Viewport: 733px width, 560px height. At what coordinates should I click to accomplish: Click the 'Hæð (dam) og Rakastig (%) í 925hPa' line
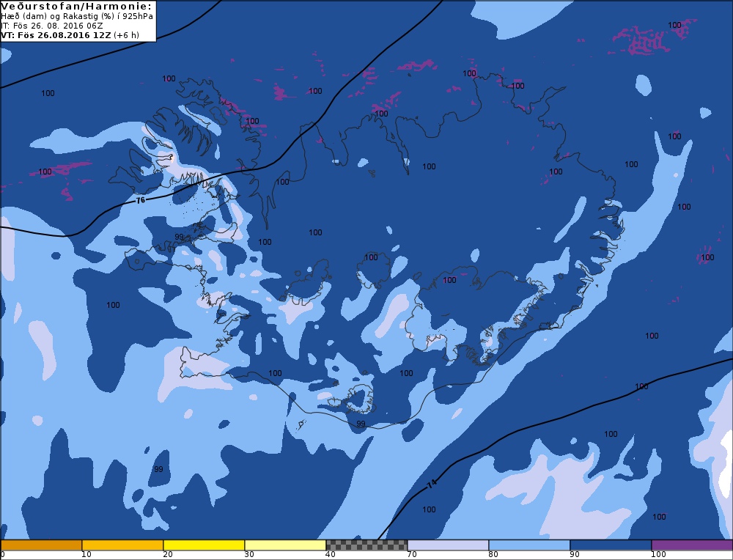(x=77, y=16)
